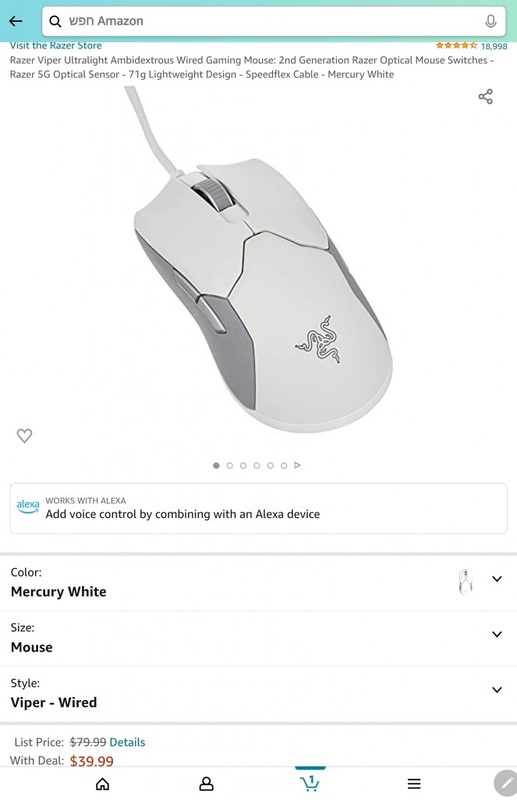
Task: Tap the microphone voice search icon
Action: click(490, 21)
